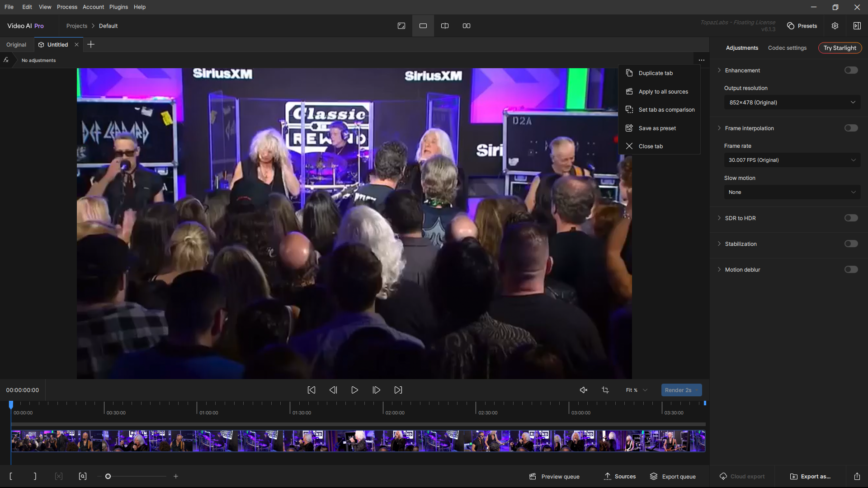Click the video thumbnail filmstrip

(358, 441)
